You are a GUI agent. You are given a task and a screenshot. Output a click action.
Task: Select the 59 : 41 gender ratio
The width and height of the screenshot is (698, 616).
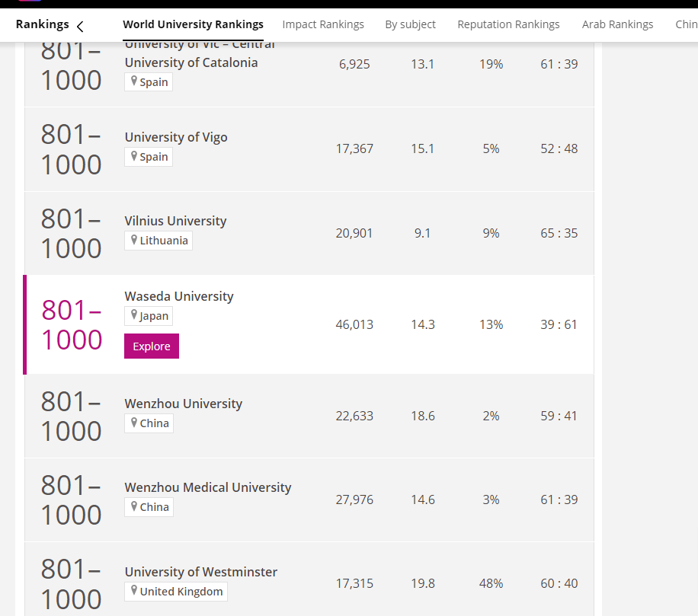click(559, 416)
